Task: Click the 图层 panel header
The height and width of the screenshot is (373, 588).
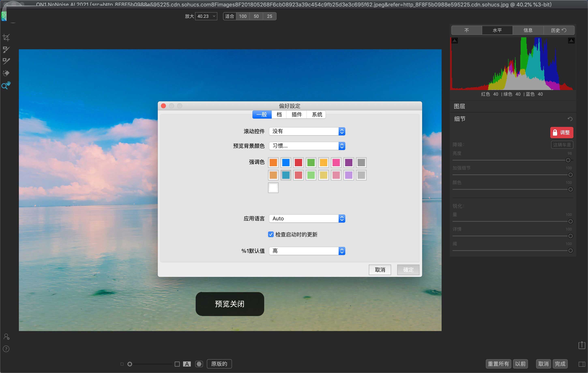Action: point(513,106)
